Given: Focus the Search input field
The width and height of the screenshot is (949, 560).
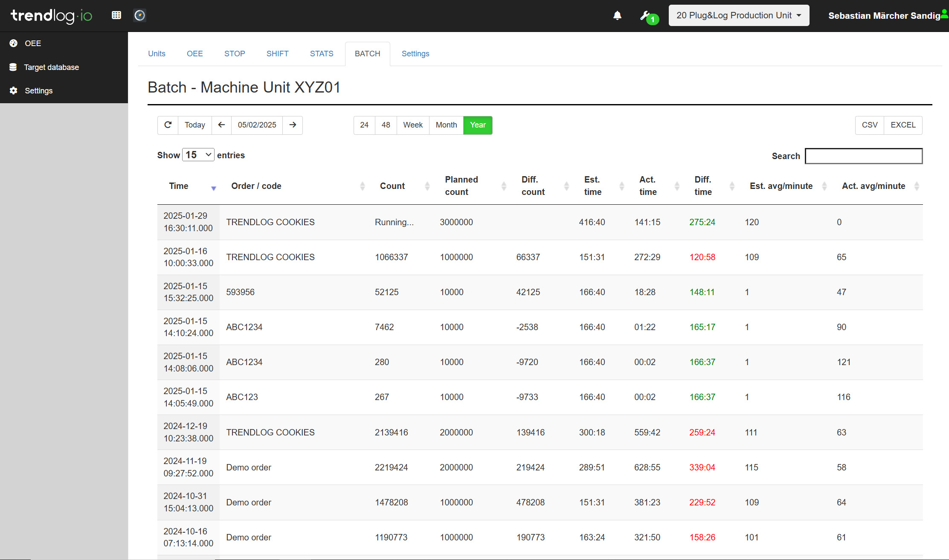Looking at the screenshot, I should click(x=864, y=156).
